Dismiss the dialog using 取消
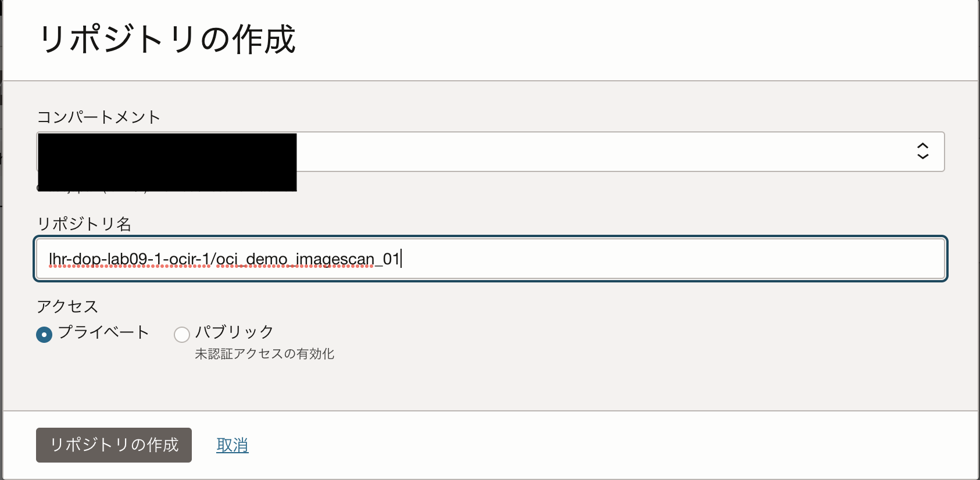The image size is (980, 480). point(232,445)
